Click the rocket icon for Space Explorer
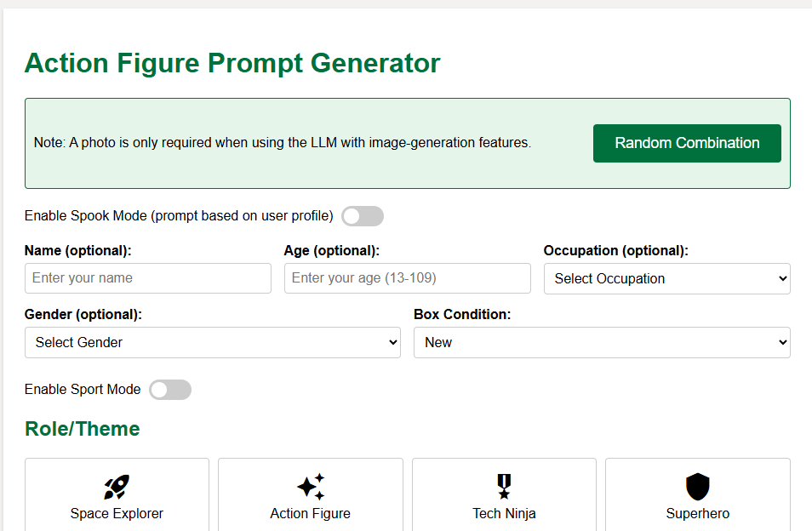812x531 pixels. click(117, 487)
